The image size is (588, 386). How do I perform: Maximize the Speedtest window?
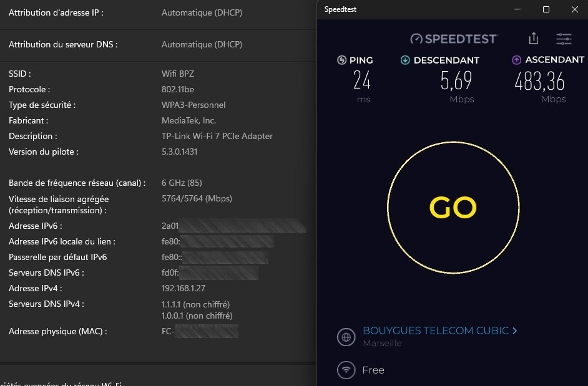point(546,9)
